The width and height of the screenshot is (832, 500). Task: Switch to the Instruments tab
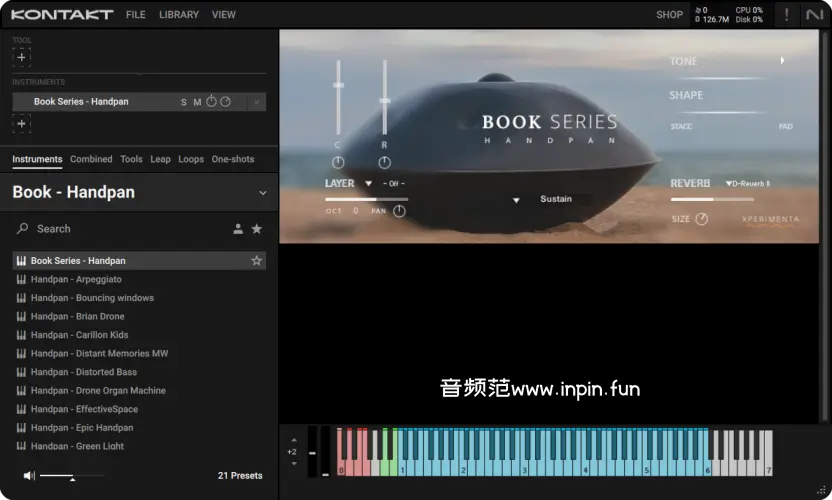coord(37,159)
